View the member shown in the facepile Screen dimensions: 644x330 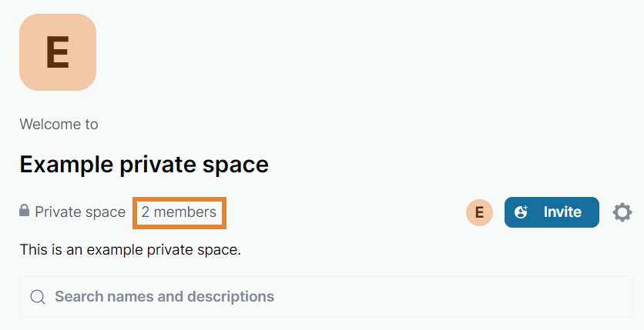point(479,212)
